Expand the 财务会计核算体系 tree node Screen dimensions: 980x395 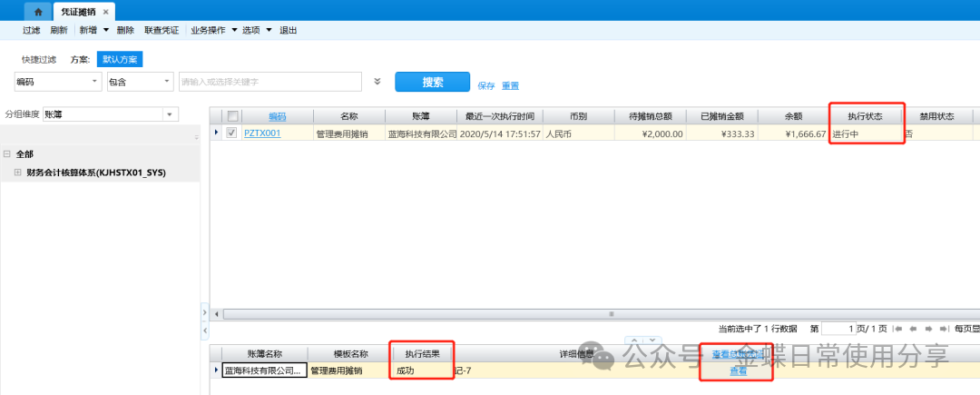pos(17,172)
